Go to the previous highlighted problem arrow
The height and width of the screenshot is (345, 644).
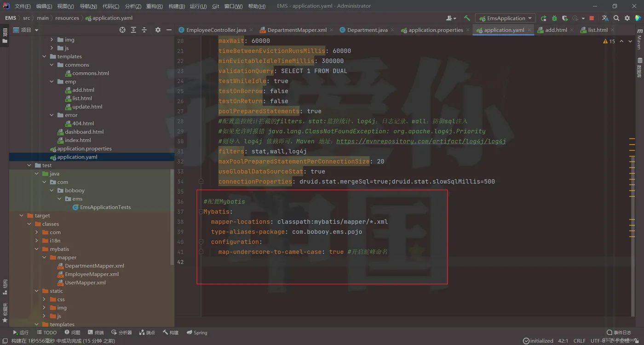pyautogui.click(x=622, y=41)
